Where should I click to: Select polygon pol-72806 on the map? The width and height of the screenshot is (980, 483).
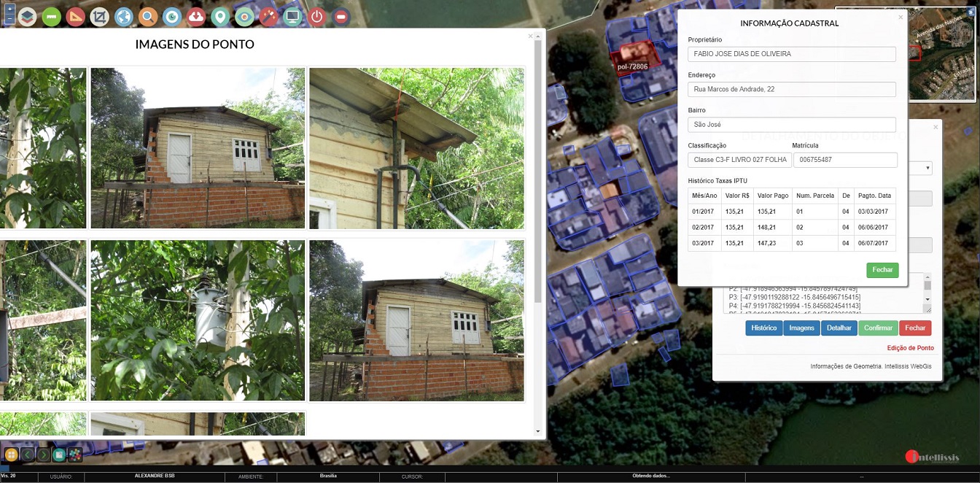pyautogui.click(x=633, y=55)
